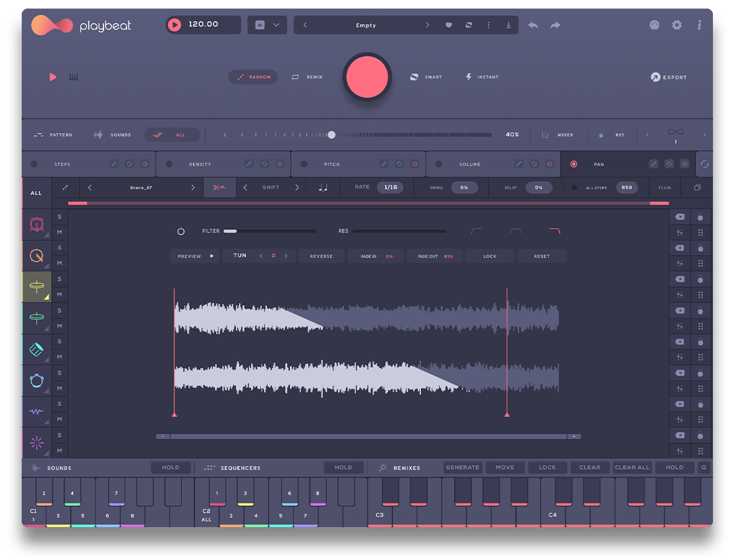Select the blue tambourine percussion track icon

click(x=37, y=380)
